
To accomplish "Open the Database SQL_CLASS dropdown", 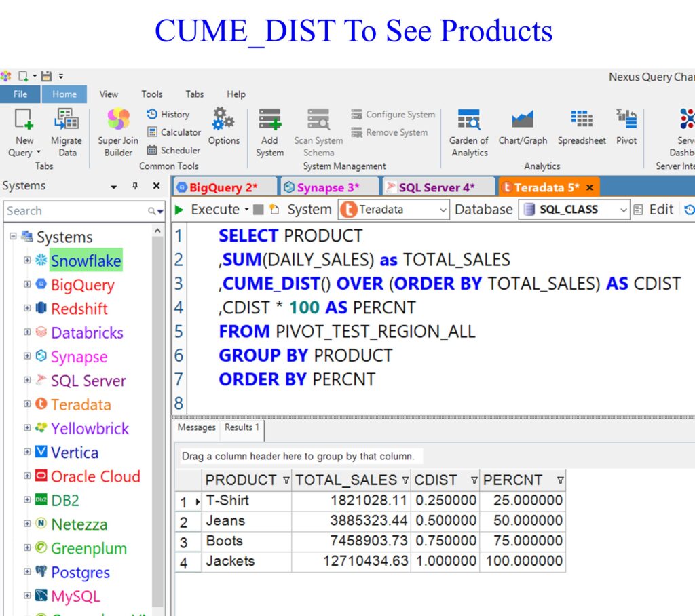I will (x=624, y=210).
